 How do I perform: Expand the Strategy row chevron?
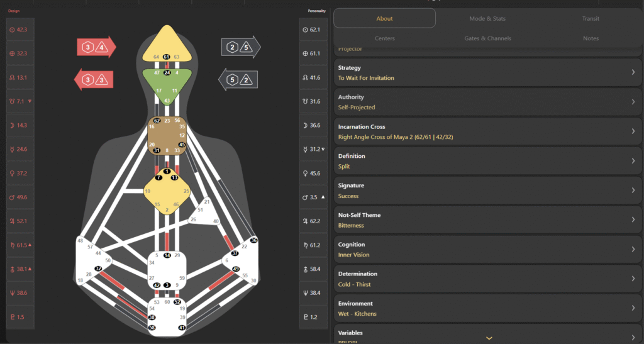633,72
